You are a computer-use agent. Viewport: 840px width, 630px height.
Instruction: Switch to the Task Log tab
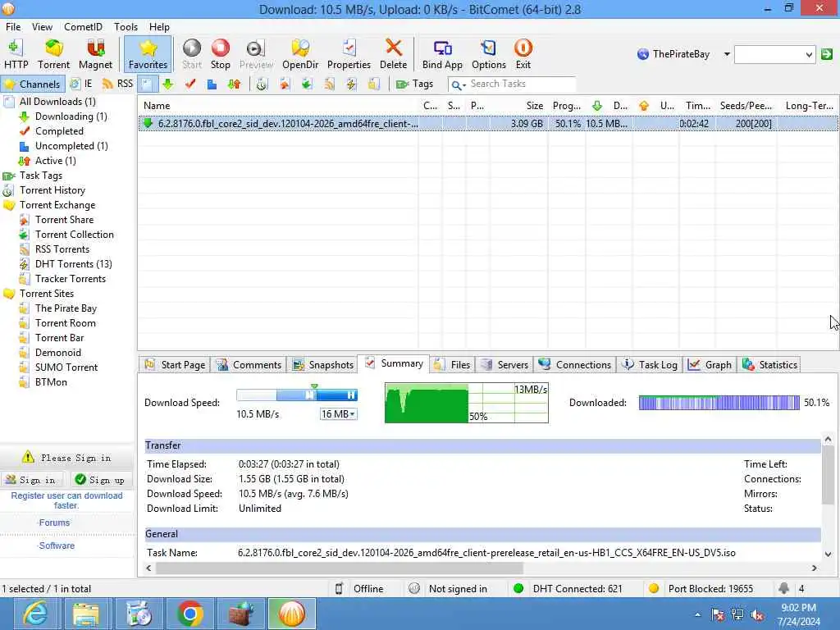(650, 365)
